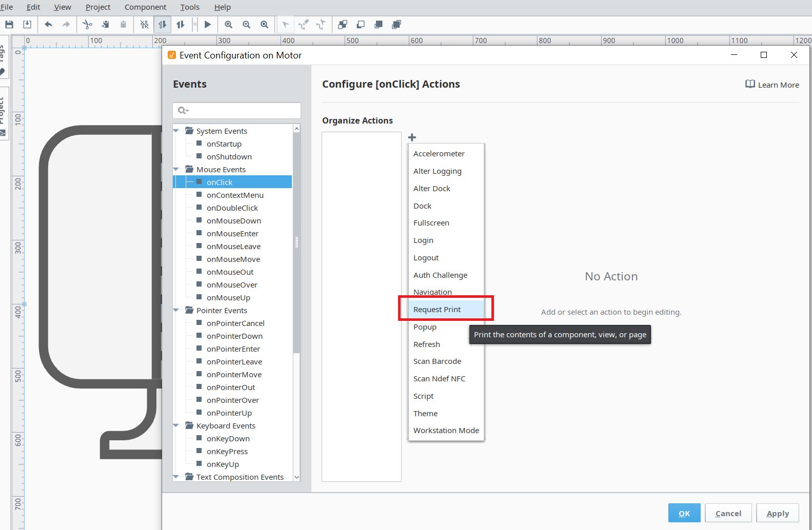Click the Apply button
The width and height of the screenshot is (812, 530).
coord(778,513)
